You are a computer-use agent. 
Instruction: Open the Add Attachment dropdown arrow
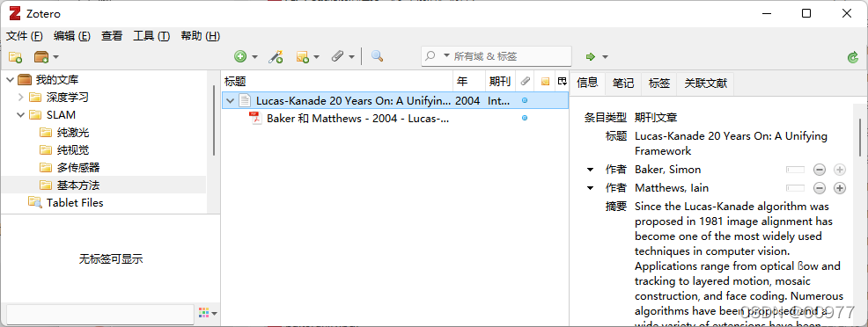pos(351,57)
